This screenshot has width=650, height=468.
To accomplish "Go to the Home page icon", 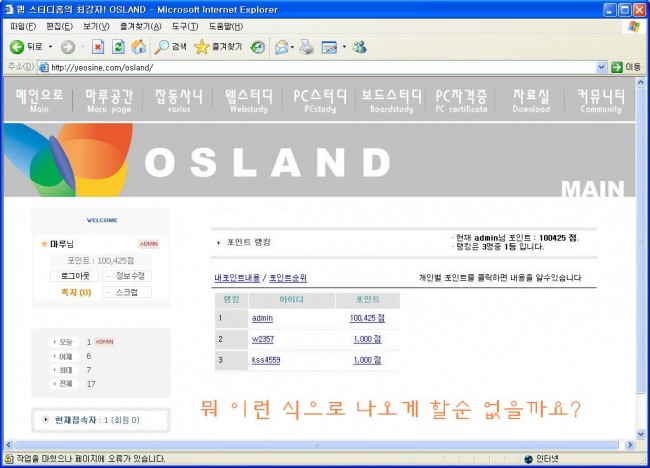I will [138, 47].
